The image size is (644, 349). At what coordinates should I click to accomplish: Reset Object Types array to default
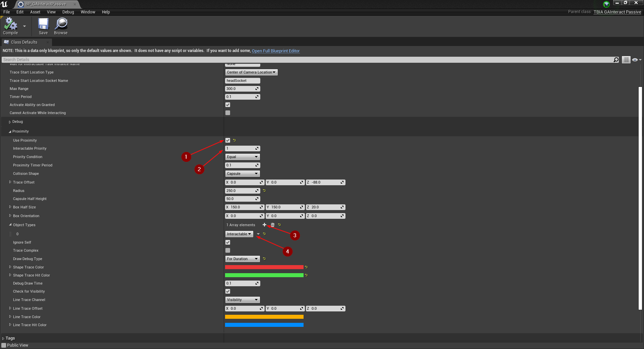(279, 225)
